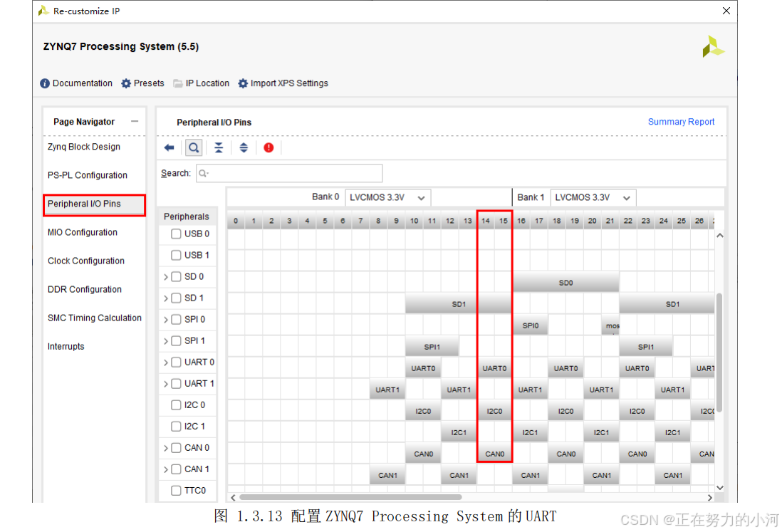Image resolution: width=782 pixels, height=532 pixels.
Task: Open Bank 1 voltage dropdown
Action: click(x=593, y=197)
